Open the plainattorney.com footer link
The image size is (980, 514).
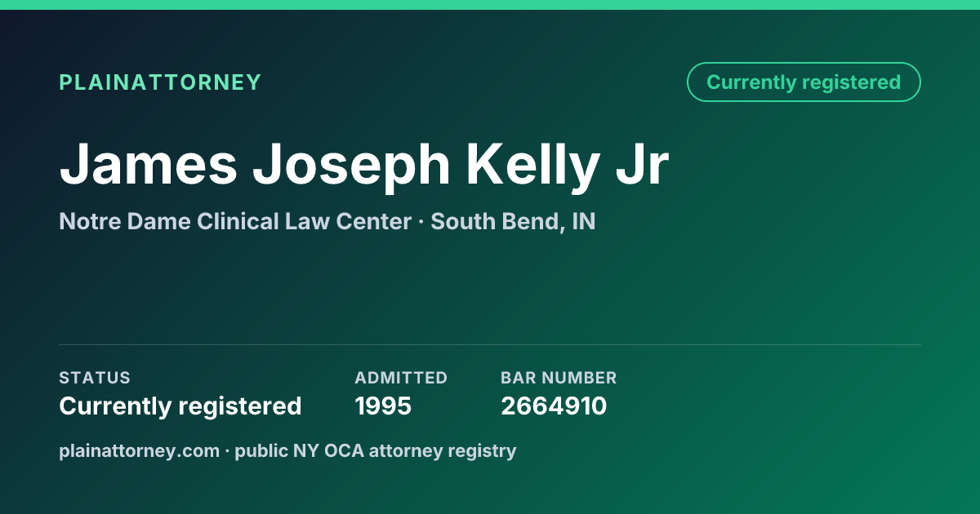pyautogui.click(x=140, y=451)
